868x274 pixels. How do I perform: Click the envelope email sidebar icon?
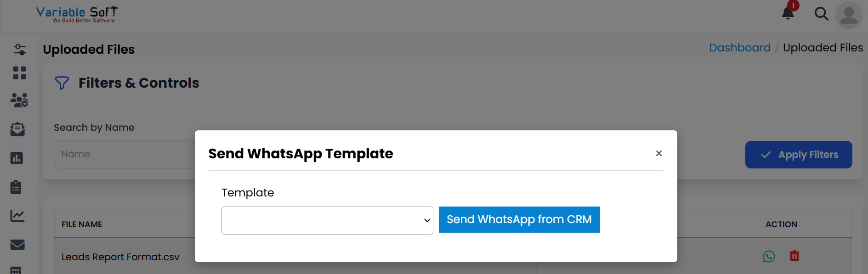17,245
